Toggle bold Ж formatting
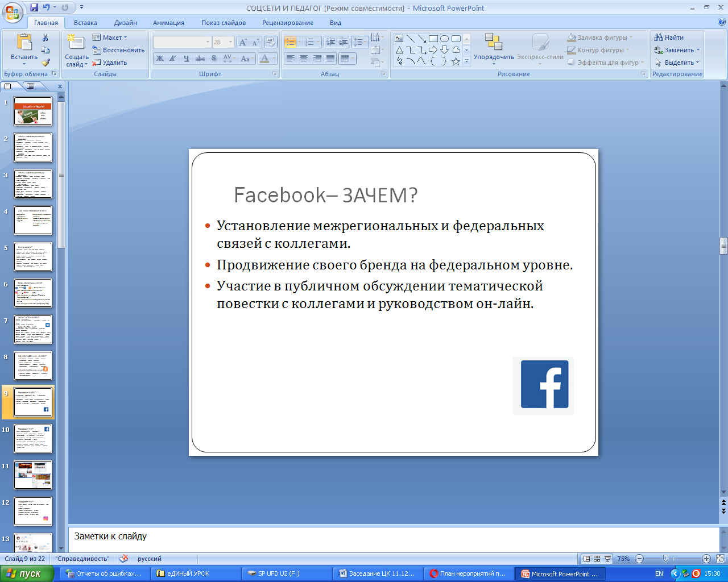728x582 pixels. [160, 59]
